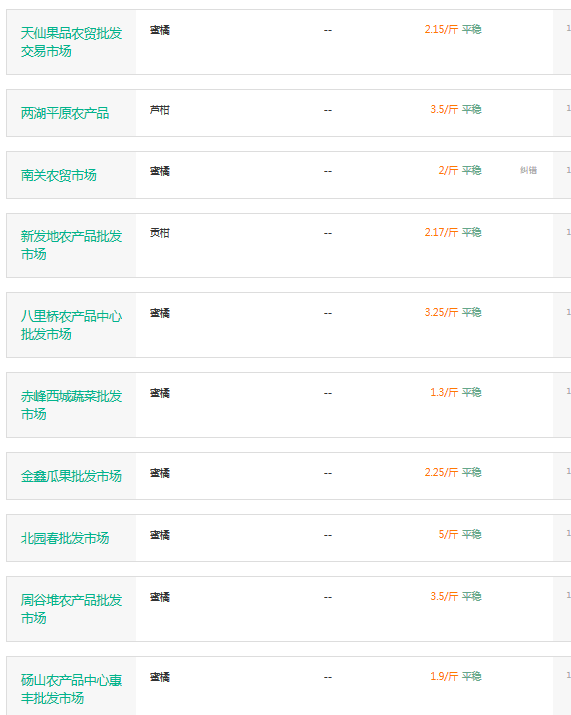Click the 芦柑 product name
571x715 pixels.
pyautogui.click(x=160, y=110)
